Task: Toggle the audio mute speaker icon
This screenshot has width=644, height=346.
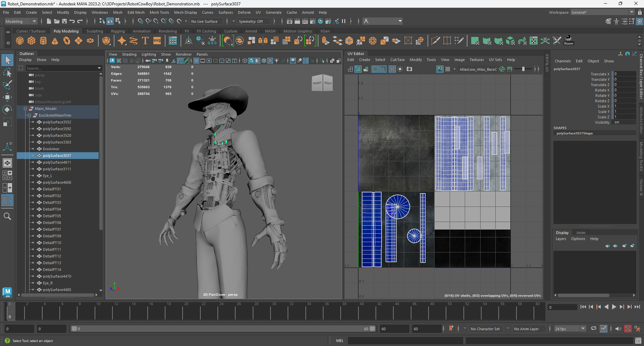Action: pos(618,329)
